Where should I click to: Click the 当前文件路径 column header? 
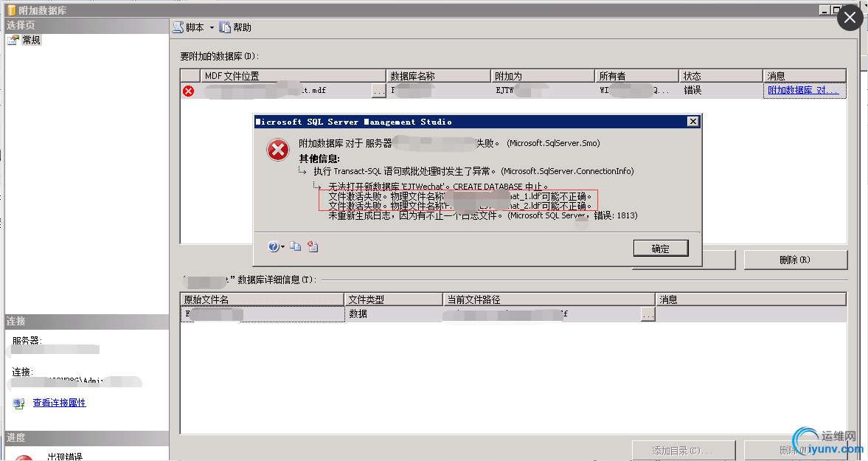coord(549,299)
